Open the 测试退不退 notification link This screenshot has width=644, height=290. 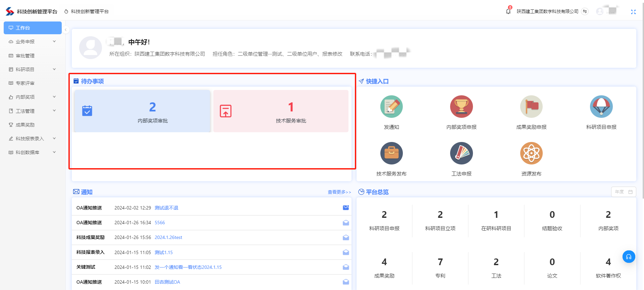(166, 208)
